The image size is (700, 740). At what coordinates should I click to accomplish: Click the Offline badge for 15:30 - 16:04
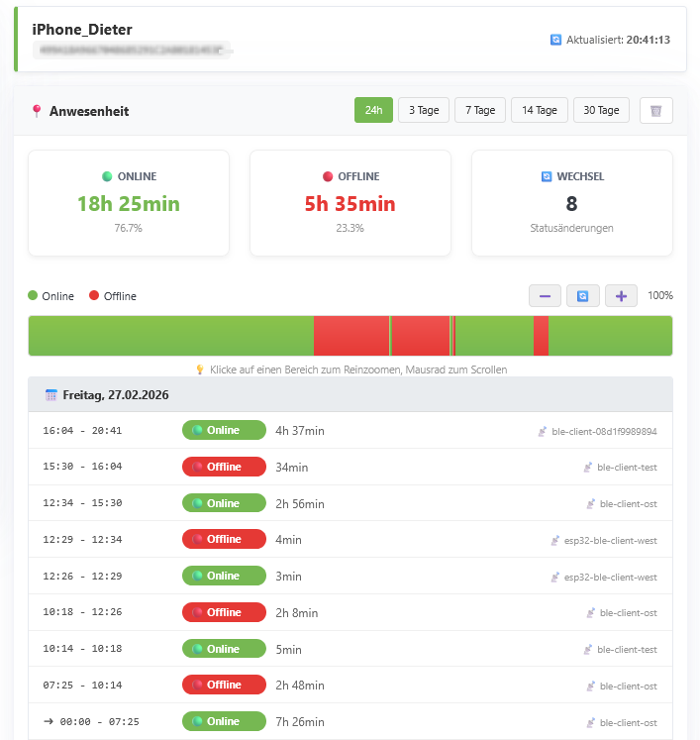click(224, 467)
